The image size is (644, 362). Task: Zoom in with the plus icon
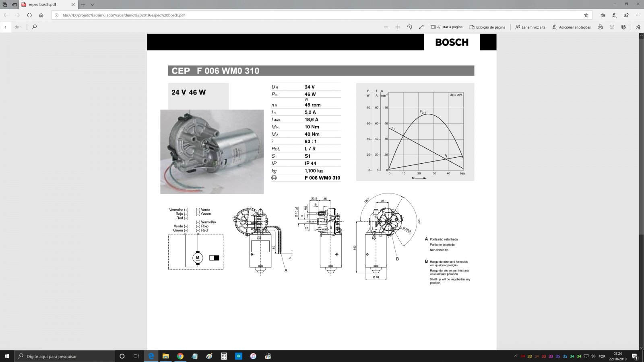coord(398,27)
